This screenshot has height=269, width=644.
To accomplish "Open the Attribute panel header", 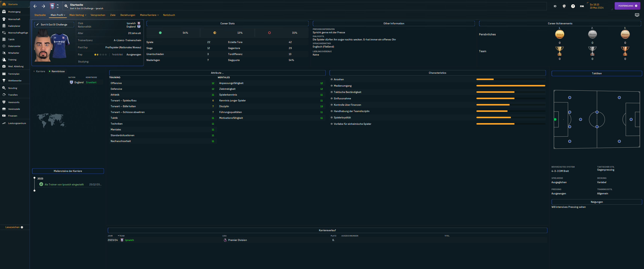I will [217, 73].
